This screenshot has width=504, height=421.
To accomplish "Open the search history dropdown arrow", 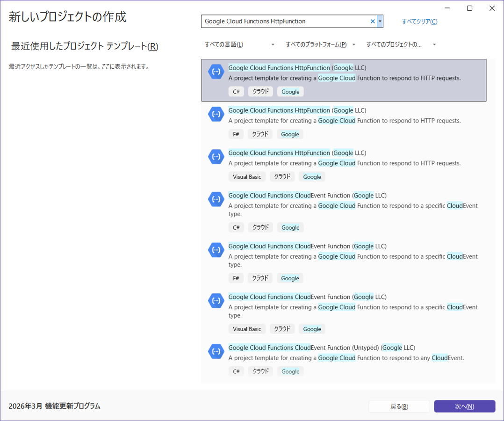I will coord(380,21).
